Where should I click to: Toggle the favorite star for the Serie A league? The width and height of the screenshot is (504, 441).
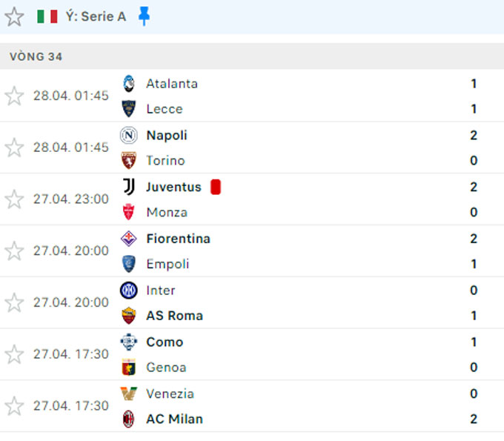coord(14,17)
